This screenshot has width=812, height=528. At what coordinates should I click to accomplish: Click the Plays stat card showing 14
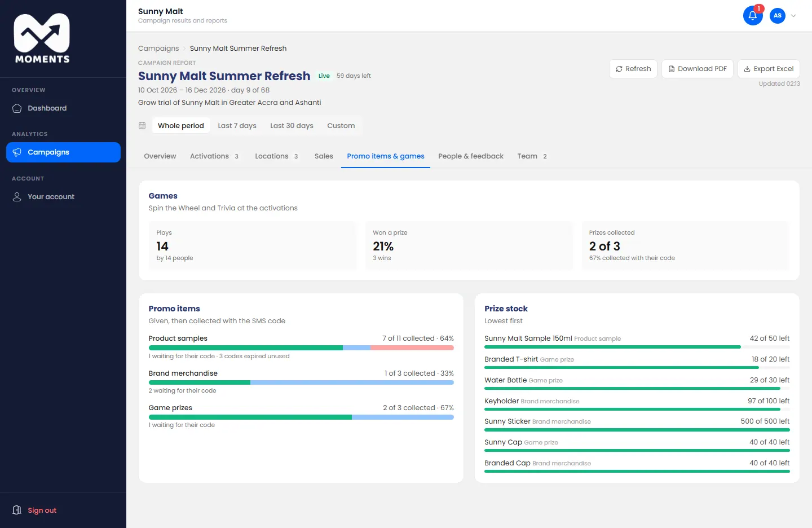(253, 245)
